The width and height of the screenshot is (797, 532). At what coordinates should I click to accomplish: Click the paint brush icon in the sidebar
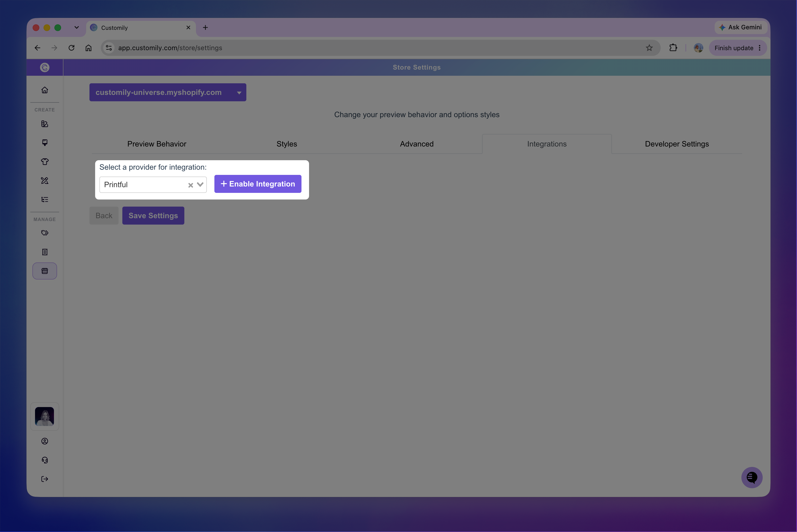pos(44,142)
